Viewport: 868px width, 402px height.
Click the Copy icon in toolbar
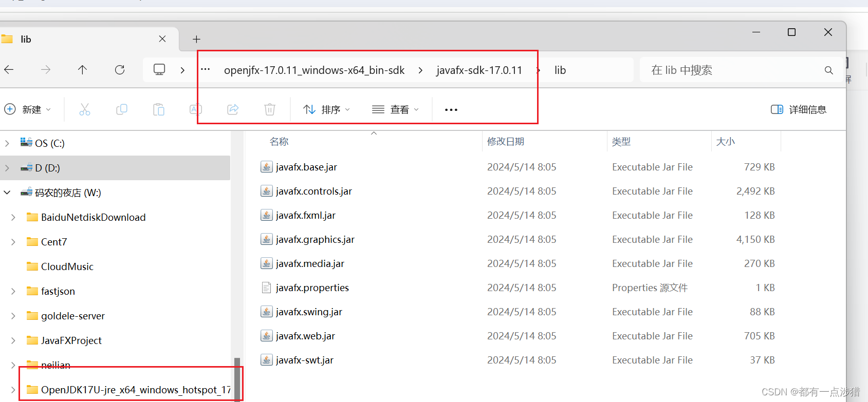[122, 109]
